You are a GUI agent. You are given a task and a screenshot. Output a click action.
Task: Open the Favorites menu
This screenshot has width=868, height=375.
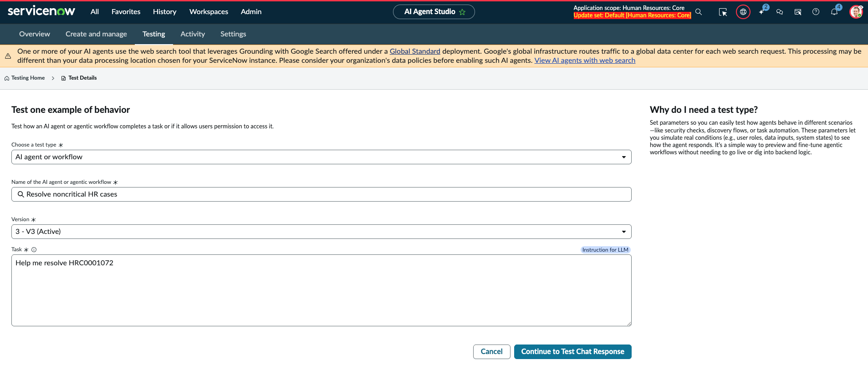pos(126,12)
